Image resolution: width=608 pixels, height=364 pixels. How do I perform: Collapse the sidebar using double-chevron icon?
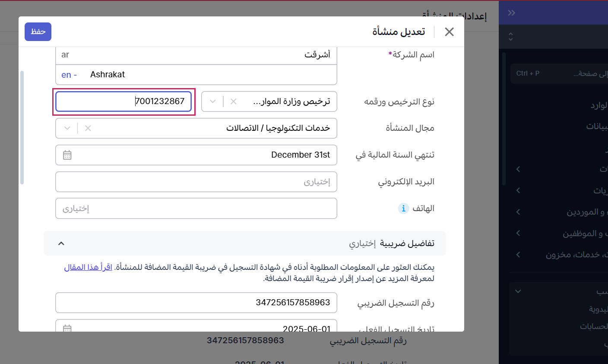point(511,13)
